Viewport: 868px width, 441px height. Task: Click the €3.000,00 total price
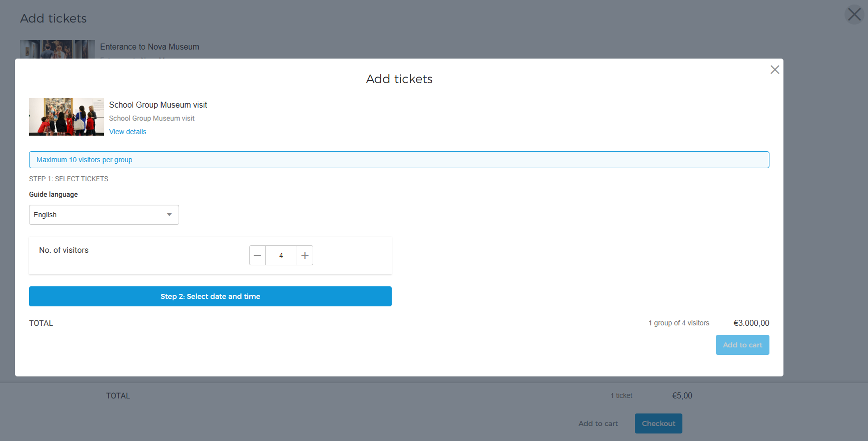tap(751, 323)
